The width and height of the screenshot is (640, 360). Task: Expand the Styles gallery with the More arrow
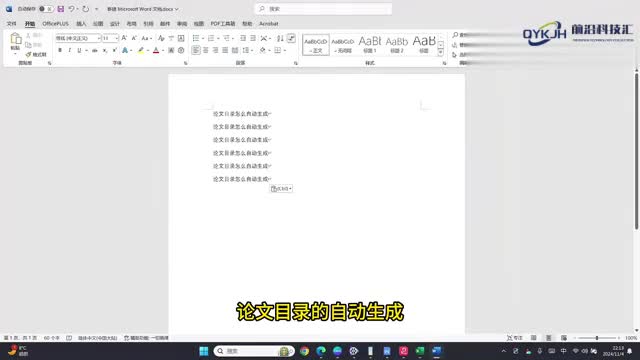point(441,53)
